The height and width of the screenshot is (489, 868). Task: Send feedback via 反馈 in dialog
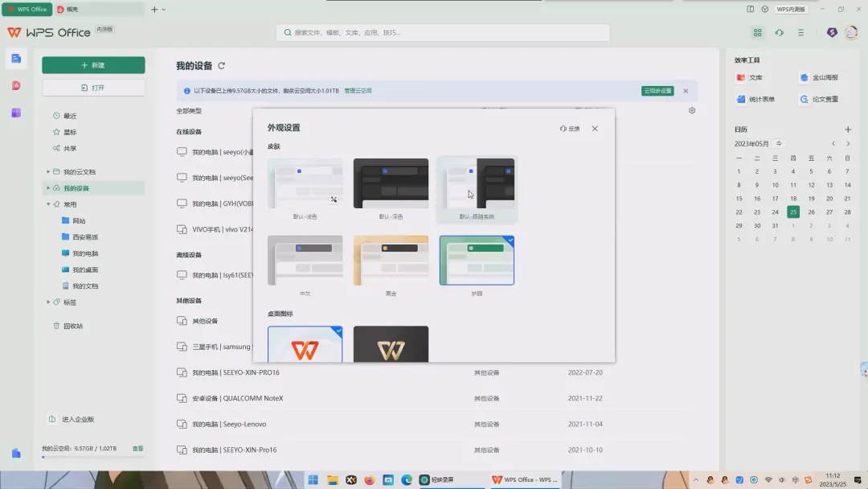tap(570, 129)
